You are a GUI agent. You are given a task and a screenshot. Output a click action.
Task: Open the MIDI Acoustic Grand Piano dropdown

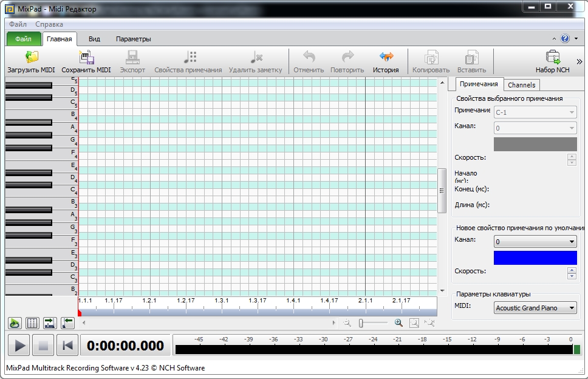point(535,308)
